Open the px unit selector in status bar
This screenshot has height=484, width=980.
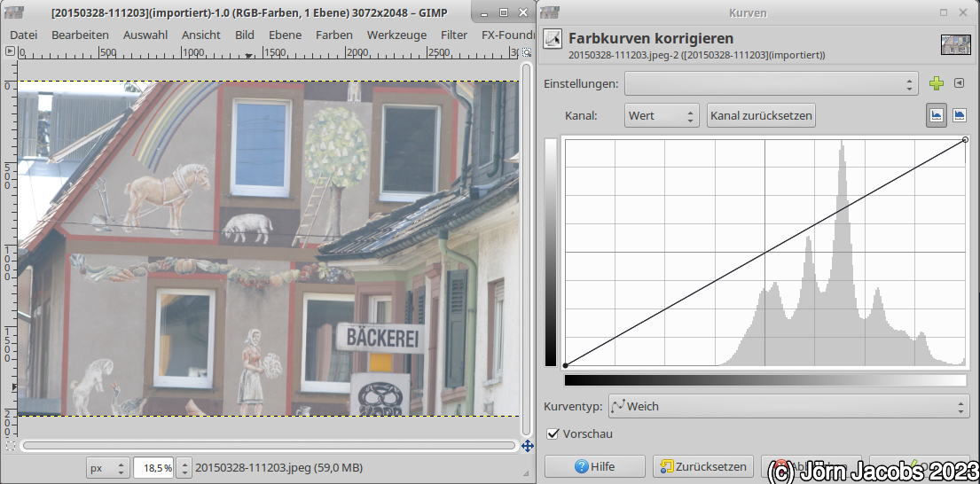click(107, 467)
